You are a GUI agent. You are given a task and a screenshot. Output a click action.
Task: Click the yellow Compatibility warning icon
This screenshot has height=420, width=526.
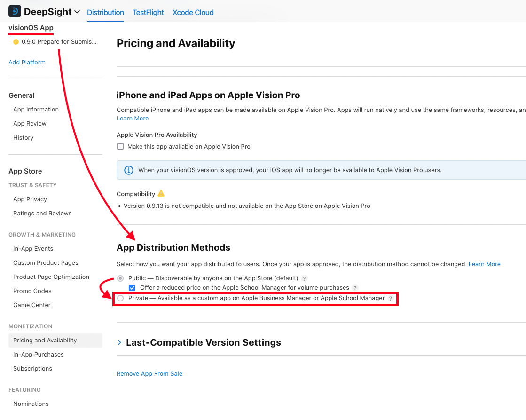click(161, 193)
